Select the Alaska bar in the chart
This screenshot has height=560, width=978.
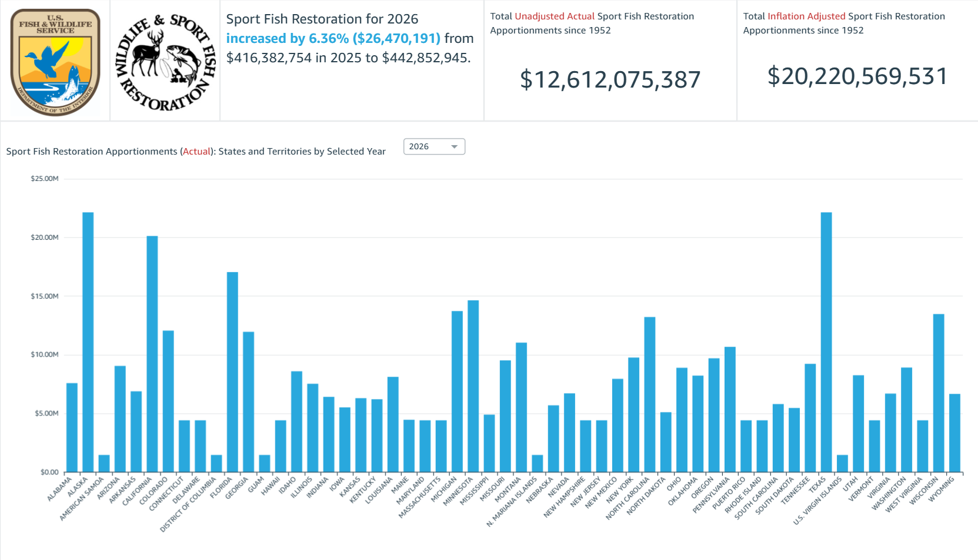tap(88, 341)
